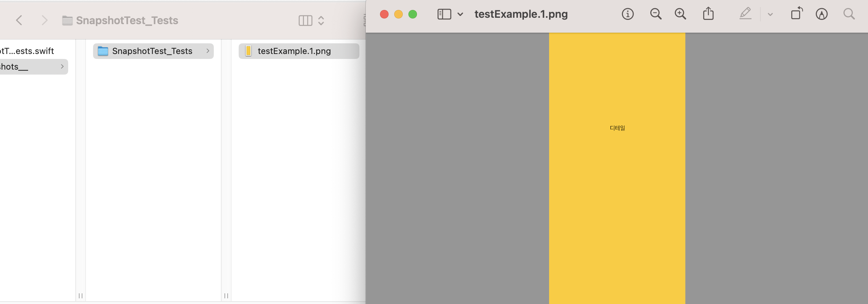This screenshot has width=868, height=304.
Task: Expand the SnapshotTest_Tests folder chevron
Action: (208, 51)
